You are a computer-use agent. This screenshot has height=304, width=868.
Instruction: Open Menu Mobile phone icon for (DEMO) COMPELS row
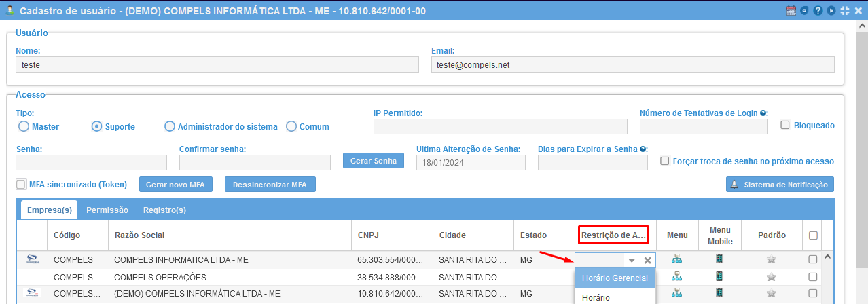point(719,292)
